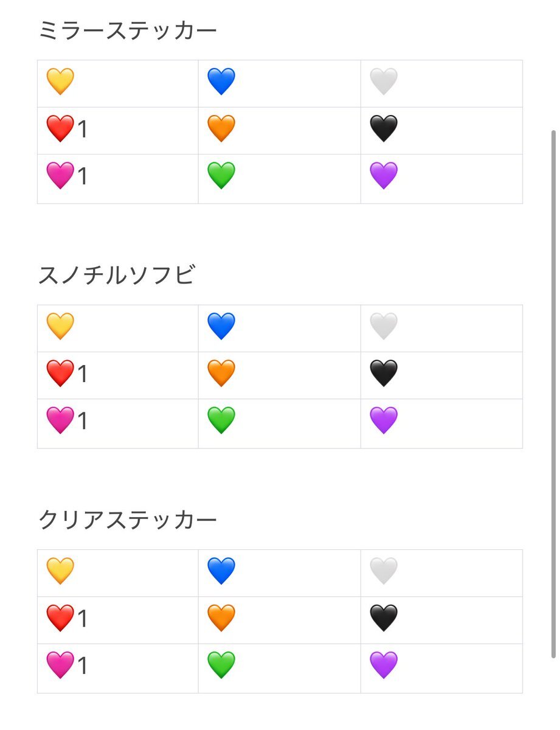Click number 1 beside red heart in クリアステッカー
This screenshot has width=560, height=730.
coord(83,619)
